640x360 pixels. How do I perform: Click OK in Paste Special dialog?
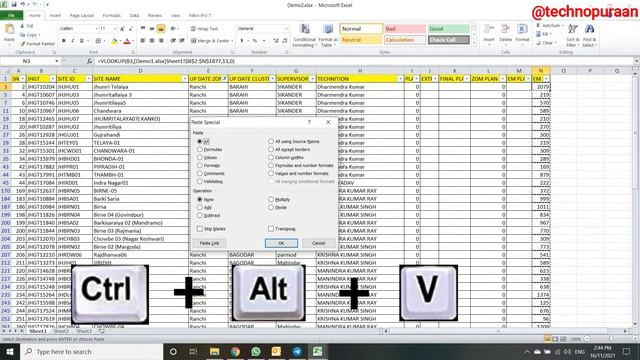(x=281, y=243)
